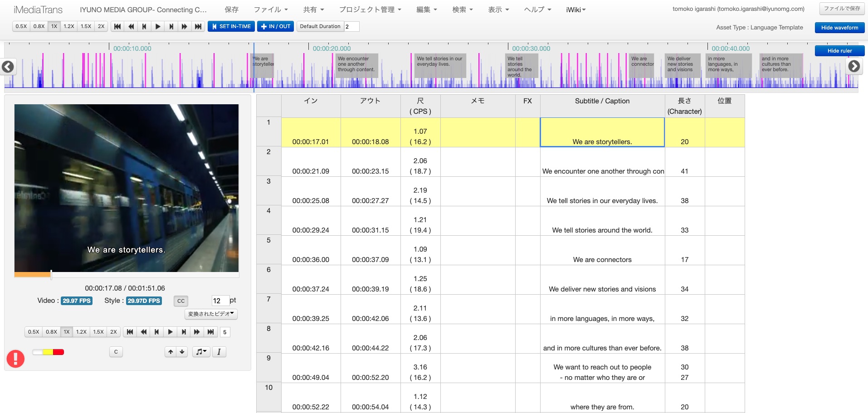Open the 共有 menu
Screen dimensions: 868x413
pyautogui.click(x=313, y=10)
